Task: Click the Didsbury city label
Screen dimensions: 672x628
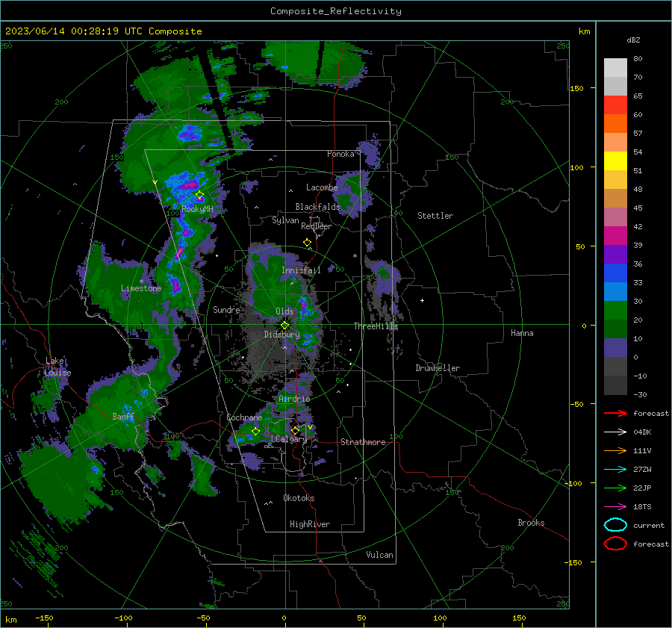Action: (x=281, y=335)
